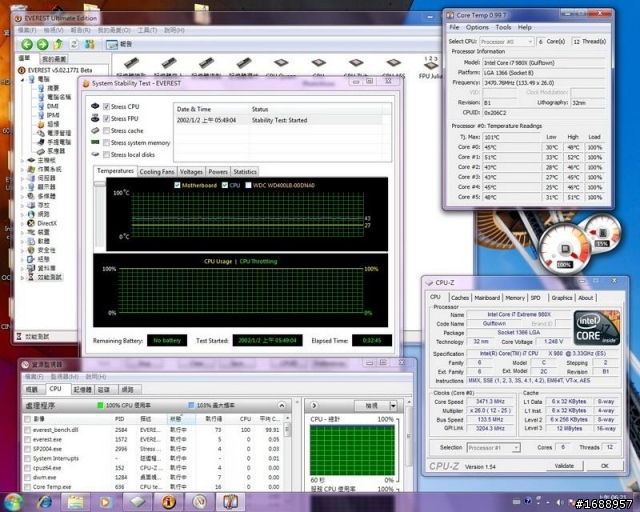Open the Options menu in Core Temp
Image resolution: width=640 pixels, height=512 pixels.
point(477,27)
